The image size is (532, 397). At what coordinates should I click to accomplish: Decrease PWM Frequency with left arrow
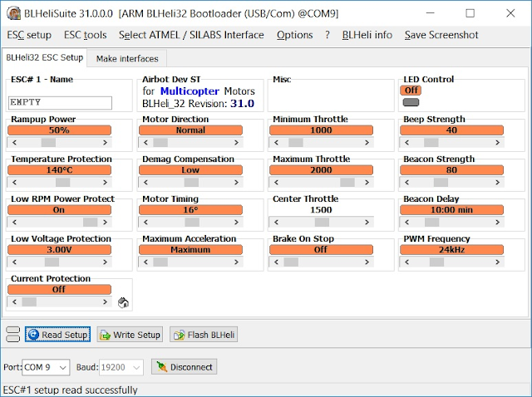[406, 262]
